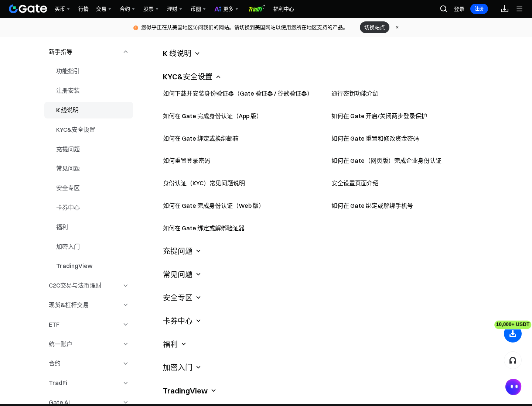Open the 交易 navigation dropdown
This screenshot has width=532, height=406.
(103, 9)
